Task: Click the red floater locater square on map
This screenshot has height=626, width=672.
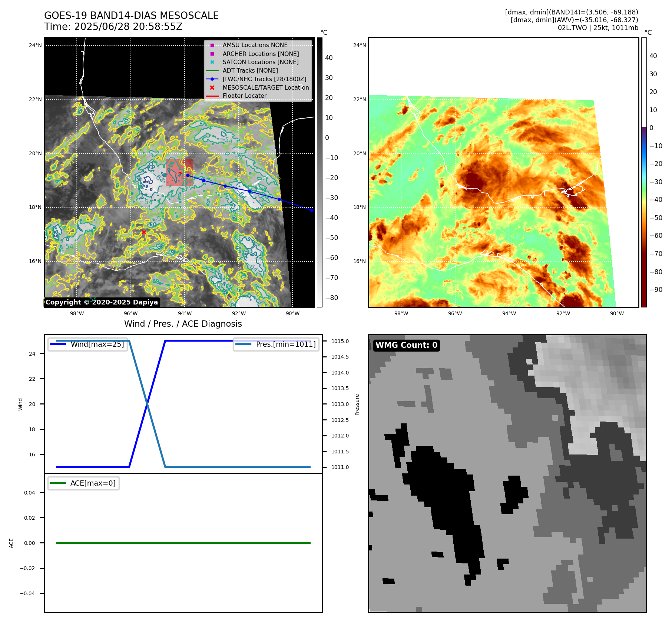Action: [179, 172]
